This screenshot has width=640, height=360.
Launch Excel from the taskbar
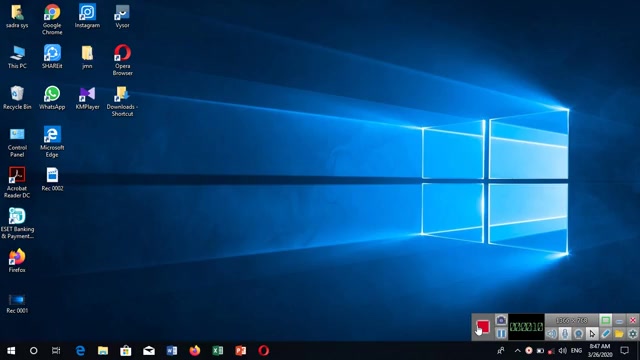coord(218,351)
